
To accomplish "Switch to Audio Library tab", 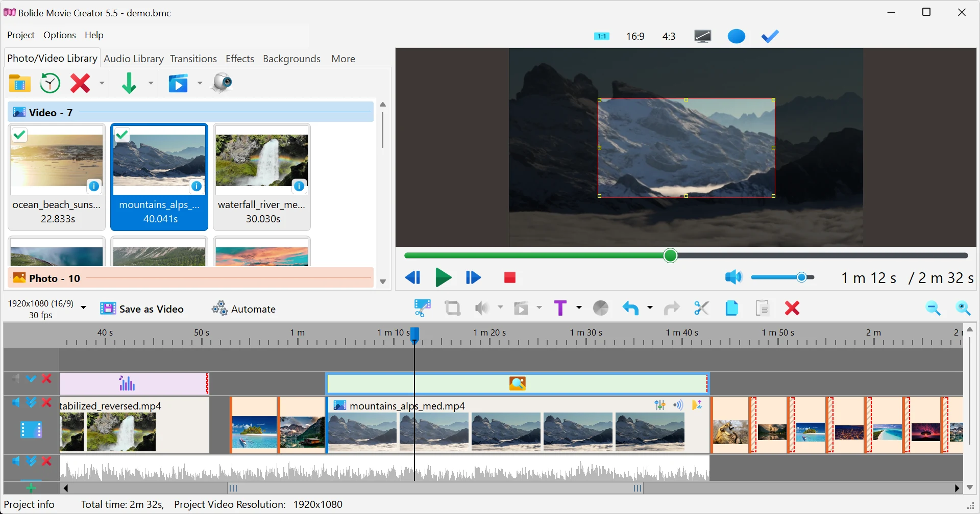I will coord(134,59).
